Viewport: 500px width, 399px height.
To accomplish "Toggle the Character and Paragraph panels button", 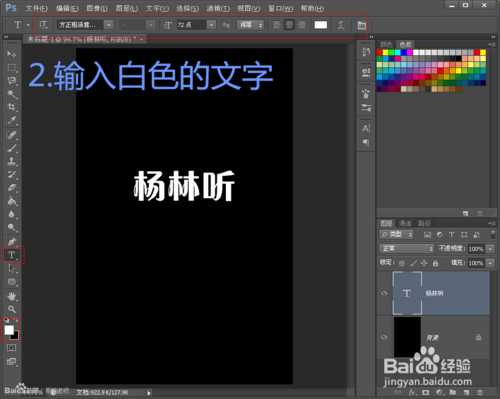I will click(361, 25).
